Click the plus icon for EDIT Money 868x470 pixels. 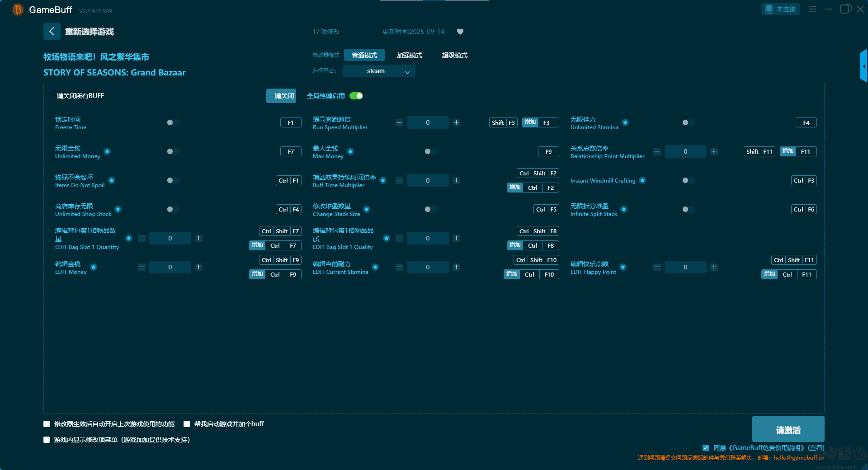(x=198, y=267)
